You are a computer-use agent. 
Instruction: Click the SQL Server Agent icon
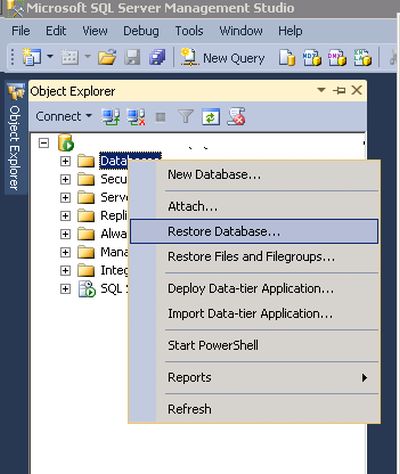tap(87, 289)
